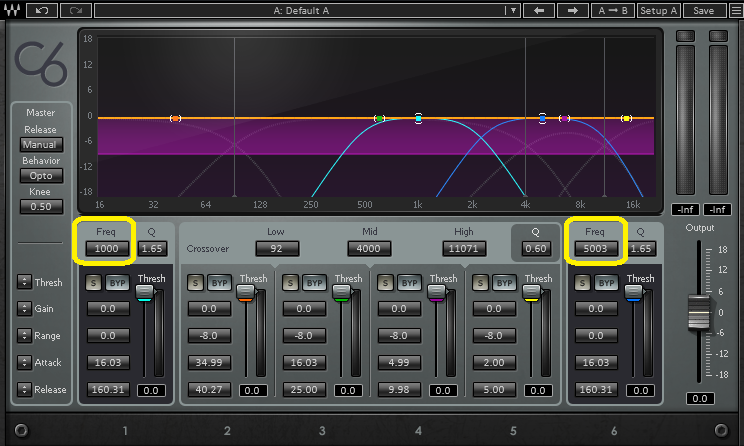The height and width of the screenshot is (446, 744).
Task: Copy settings with A→B button
Action: click(x=612, y=10)
